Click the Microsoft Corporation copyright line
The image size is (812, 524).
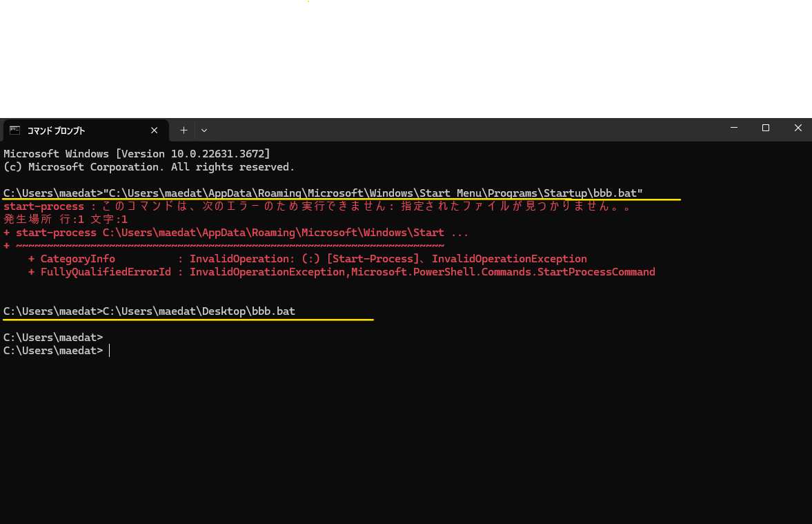click(149, 167)
